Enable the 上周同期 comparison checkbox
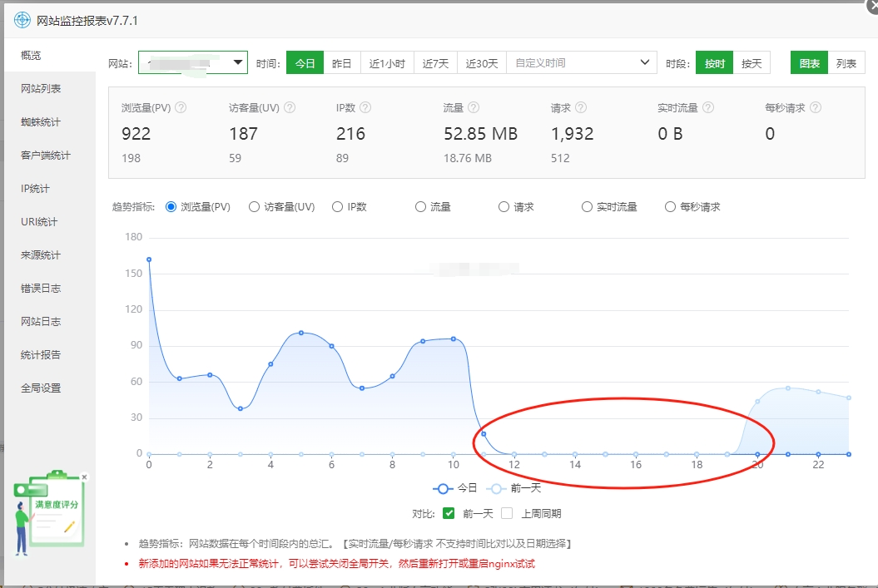Screen dimensions: 878x588 (507, 513)
